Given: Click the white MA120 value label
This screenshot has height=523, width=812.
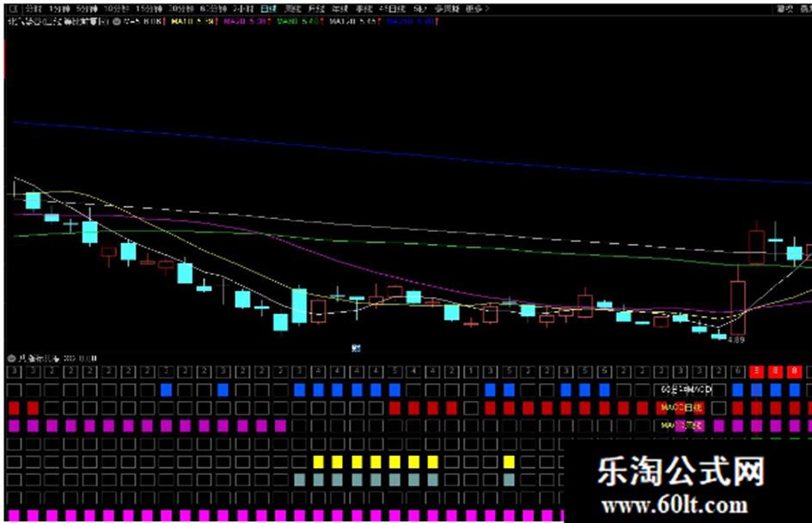Looking at the screenshot, I should [354, 21].
